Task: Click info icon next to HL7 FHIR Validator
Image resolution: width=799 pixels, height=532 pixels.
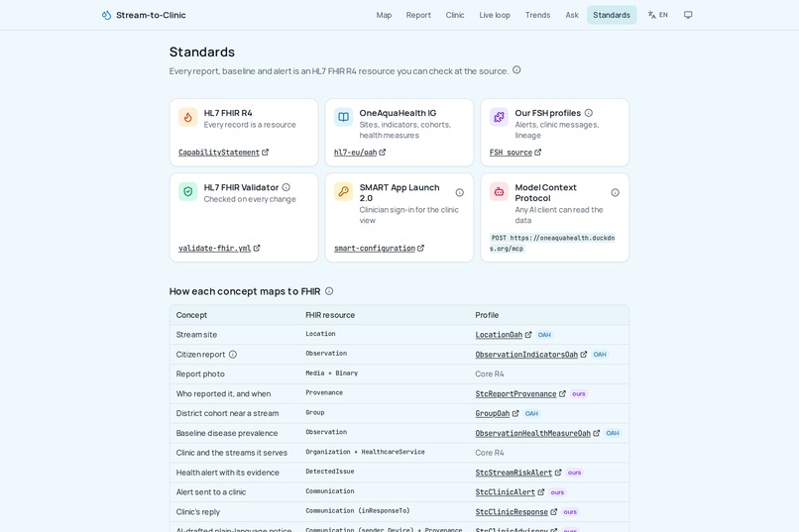Action: 286,187
